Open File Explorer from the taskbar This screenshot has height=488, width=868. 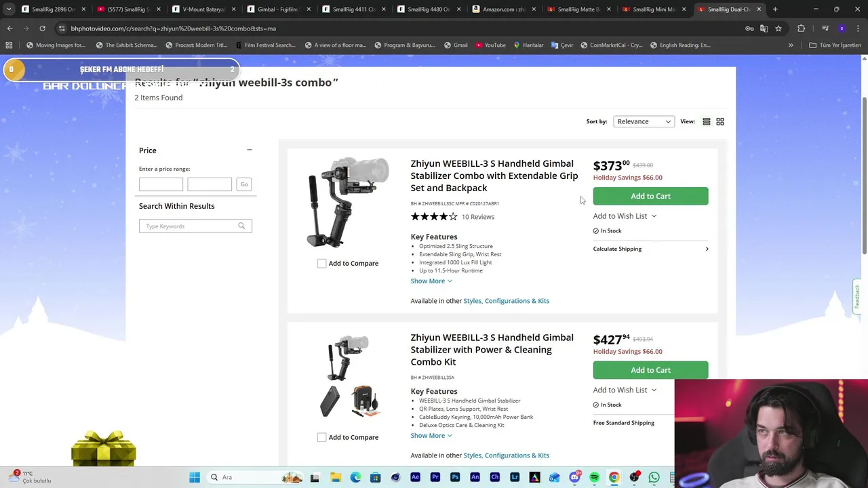point(336,477)
